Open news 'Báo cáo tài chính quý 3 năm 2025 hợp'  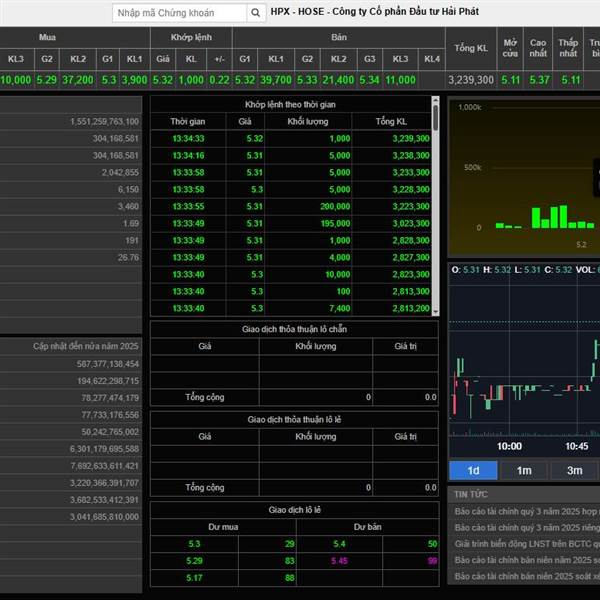click(x=525, y=511)
